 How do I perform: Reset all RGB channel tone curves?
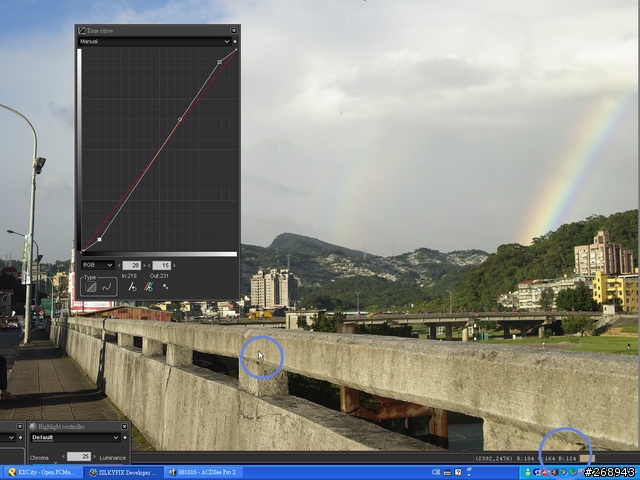click(x=149, y=287)
